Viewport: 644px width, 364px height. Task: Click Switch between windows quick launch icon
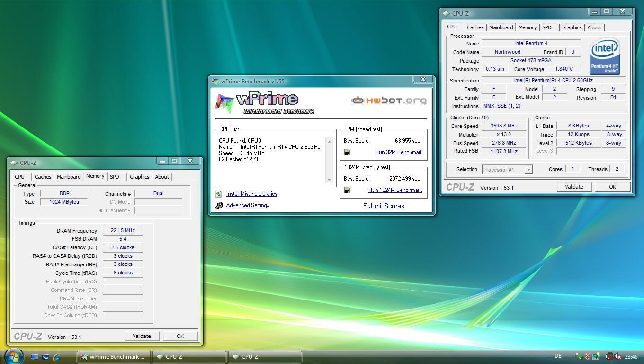pos(45,357)
